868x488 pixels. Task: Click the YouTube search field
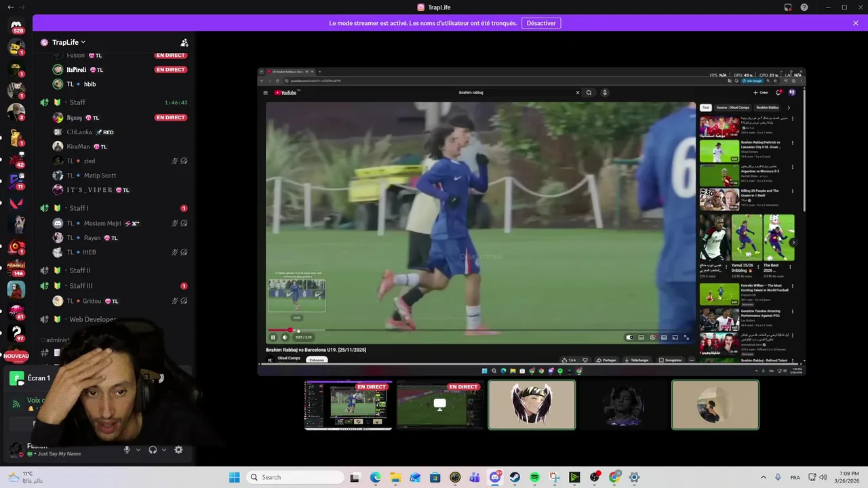pos(517,93)
